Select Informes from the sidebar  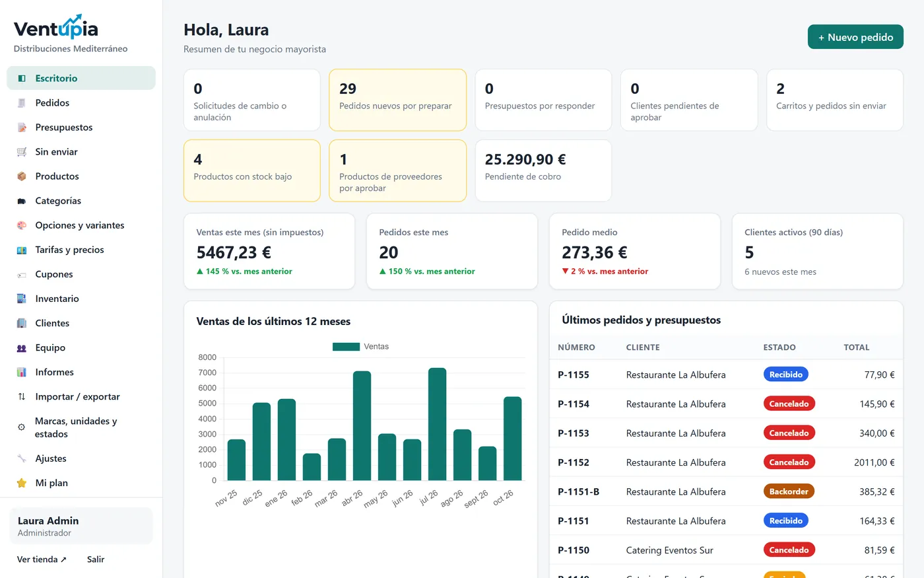81,372
